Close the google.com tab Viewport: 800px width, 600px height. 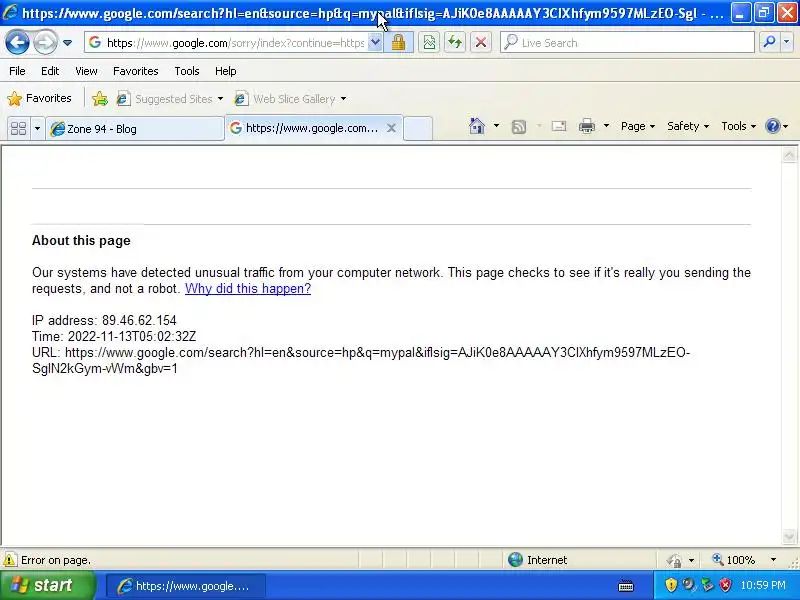tap(391, 128)
